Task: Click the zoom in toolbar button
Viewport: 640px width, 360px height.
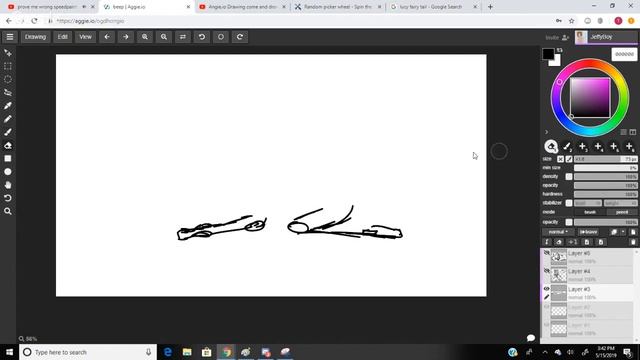Action: pos(145,37)
